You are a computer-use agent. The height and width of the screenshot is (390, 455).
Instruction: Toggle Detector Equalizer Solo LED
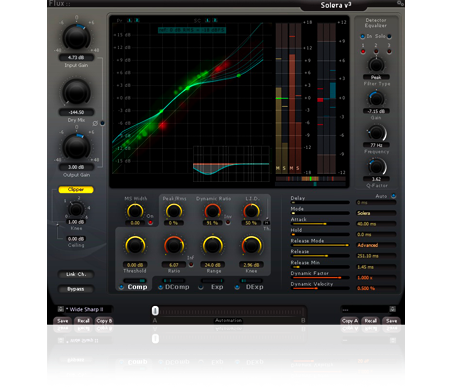point(389,36)
